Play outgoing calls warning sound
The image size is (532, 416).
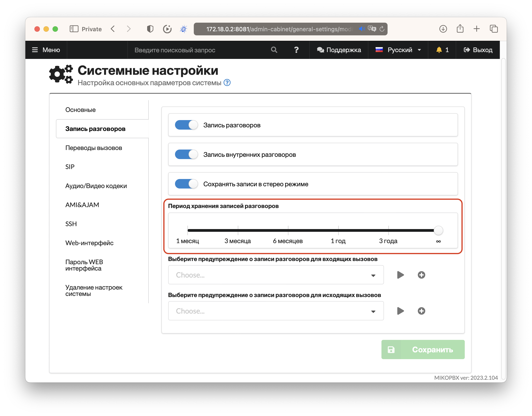(x=400, y=311)
